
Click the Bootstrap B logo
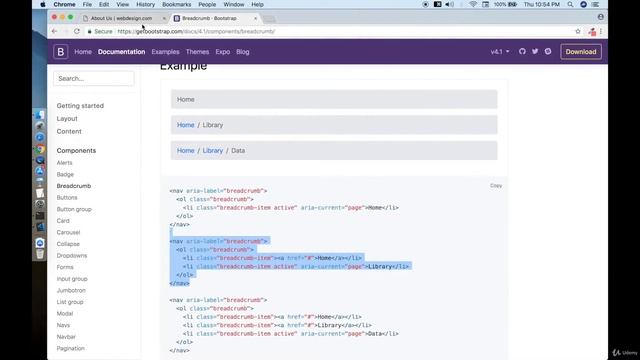60,52
